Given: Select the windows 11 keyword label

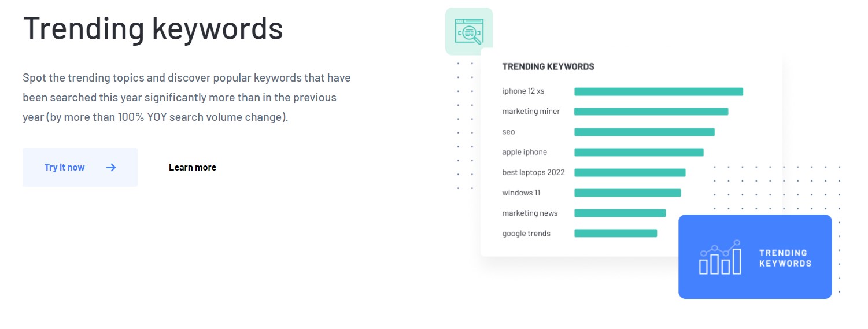Looking at the screenshot, I should click(521, 193).
